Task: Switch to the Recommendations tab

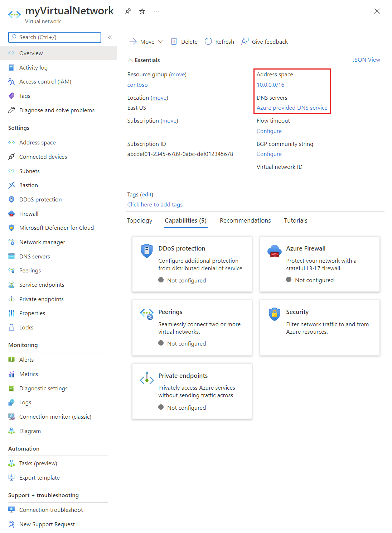Action: tap(245, 221)
